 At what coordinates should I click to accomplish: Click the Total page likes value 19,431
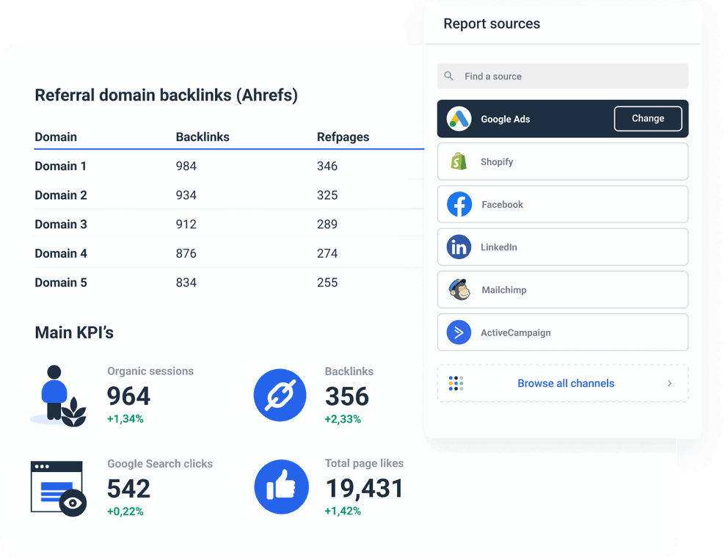[x=365, y=489]
